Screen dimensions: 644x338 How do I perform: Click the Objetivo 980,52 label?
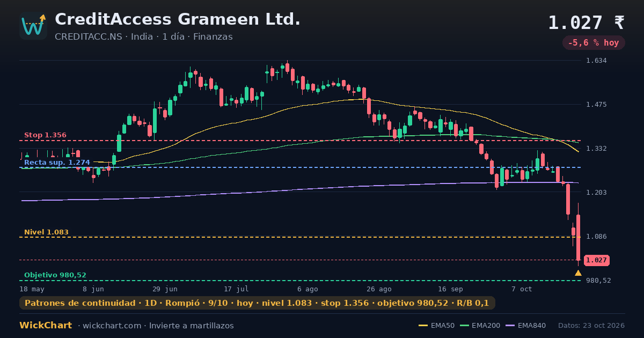55,275
